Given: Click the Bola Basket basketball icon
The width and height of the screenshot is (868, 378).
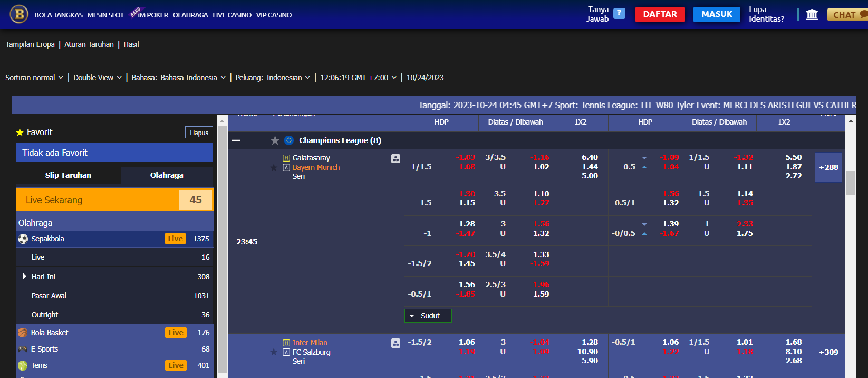Looking at the screenshot, I should 23,333.
